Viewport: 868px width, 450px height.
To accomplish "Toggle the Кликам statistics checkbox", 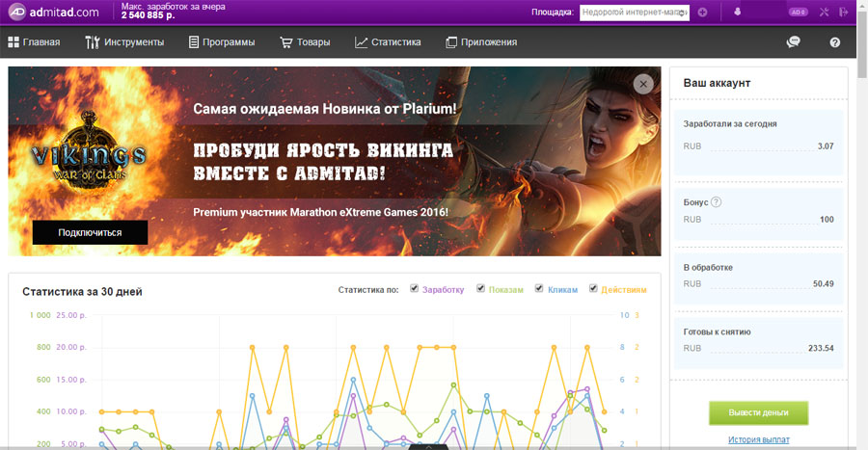I will pyautogui.click(x=538, y=288).
